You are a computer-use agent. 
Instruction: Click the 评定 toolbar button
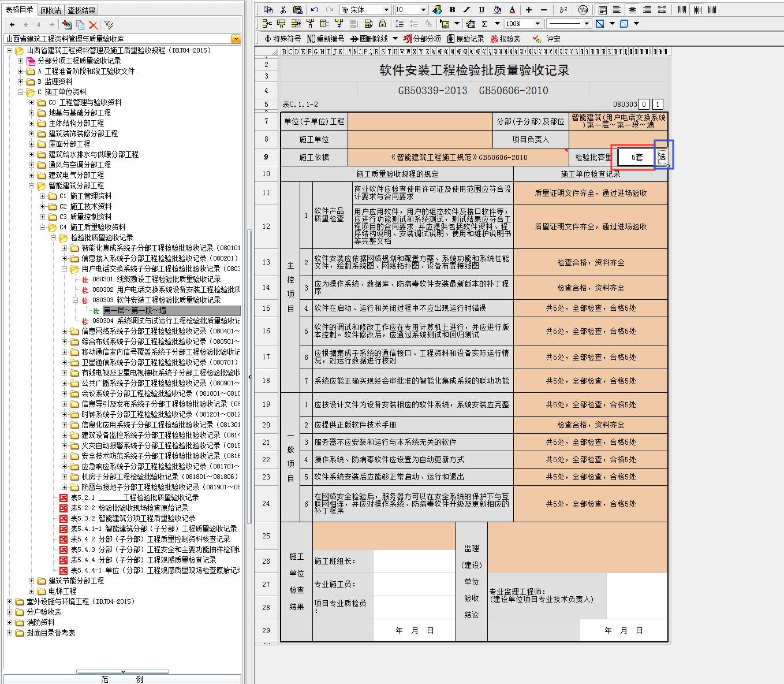[x=547, y=39]
